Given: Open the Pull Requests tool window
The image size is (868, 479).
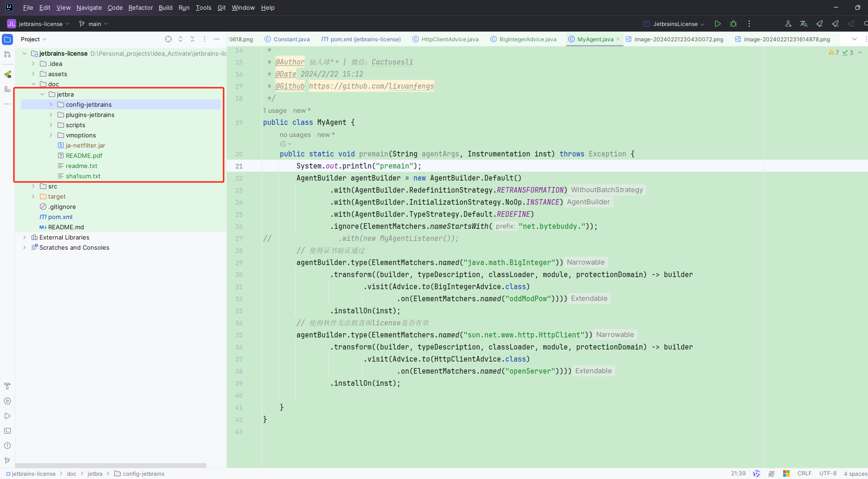Looking at the screenshot, I should 7,54.
